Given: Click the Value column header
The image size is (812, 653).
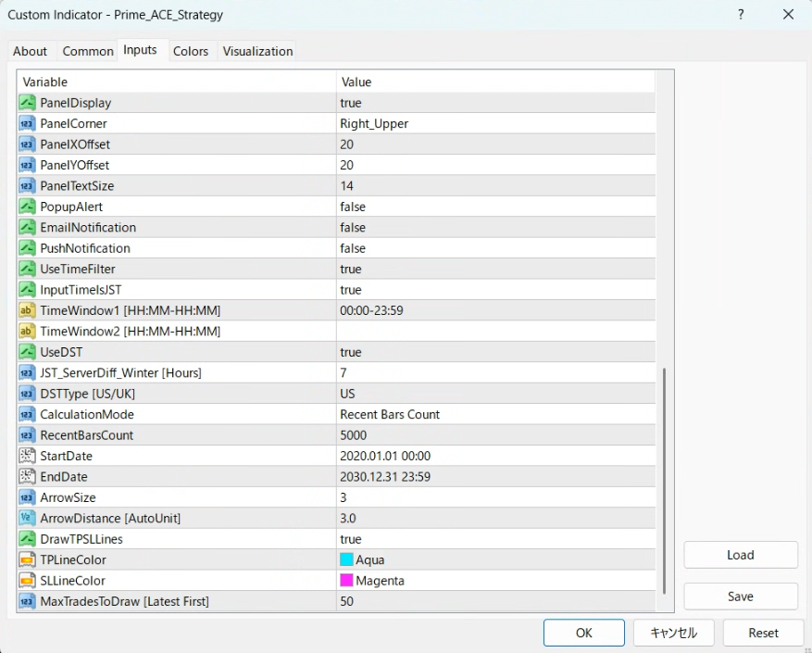Looking at the screenshot, I should 495,82.
